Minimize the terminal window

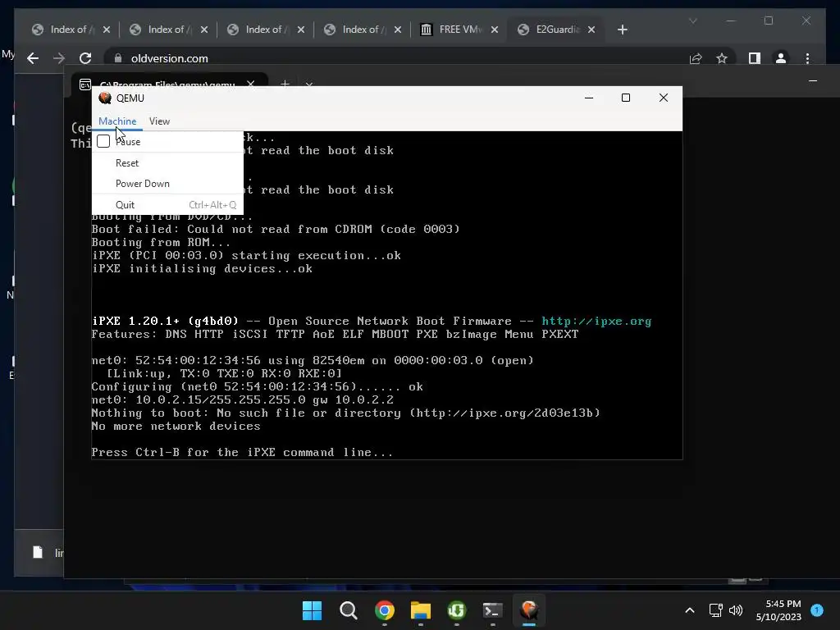click(813, 81)
